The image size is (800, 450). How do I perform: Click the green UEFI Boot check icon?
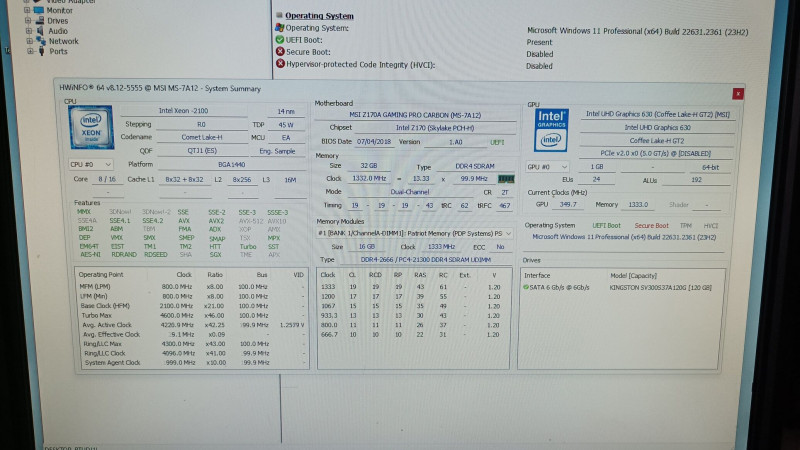pyautogui.click(x=280, y=39)
